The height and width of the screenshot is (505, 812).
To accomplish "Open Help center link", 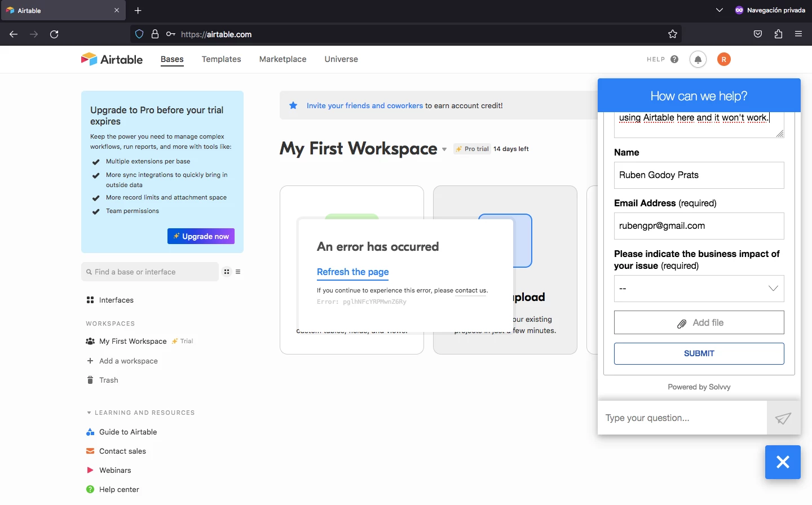I will pyautogui.click(x=119, y=489).
